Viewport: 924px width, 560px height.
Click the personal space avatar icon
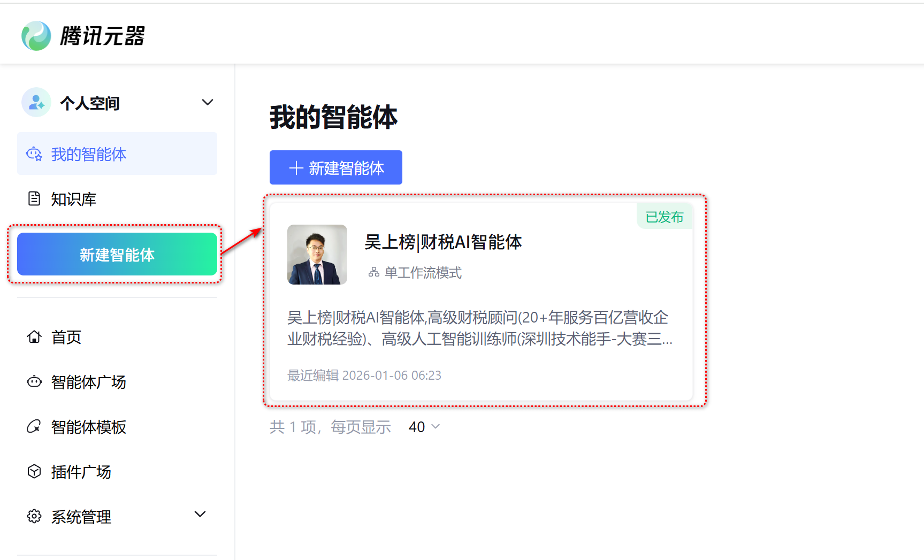36,102
